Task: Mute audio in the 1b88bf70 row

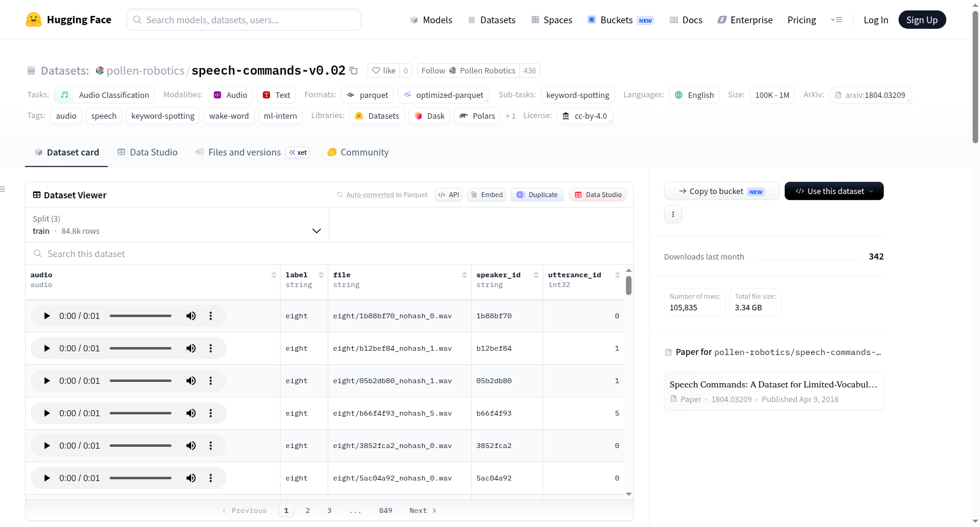Action: pos(191,316)
